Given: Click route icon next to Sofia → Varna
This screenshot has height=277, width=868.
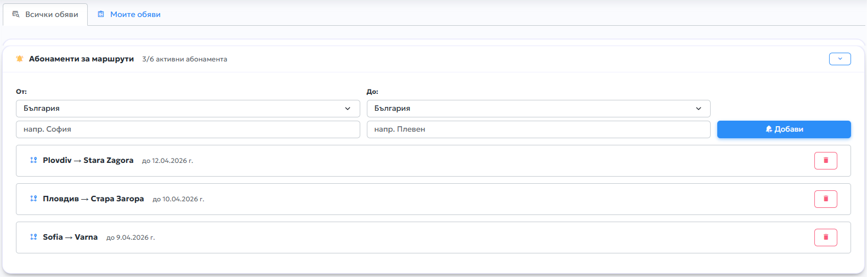Looking at the screenshot, I should [33, 237].
